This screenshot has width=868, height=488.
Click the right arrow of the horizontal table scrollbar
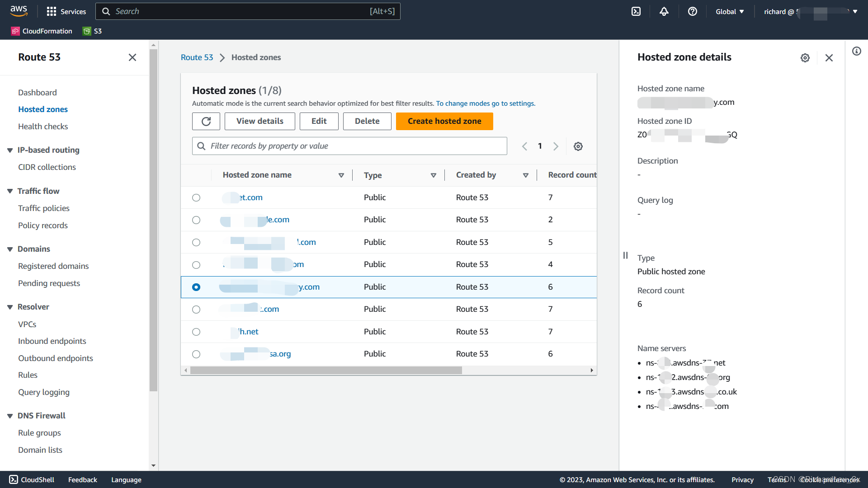592,371
